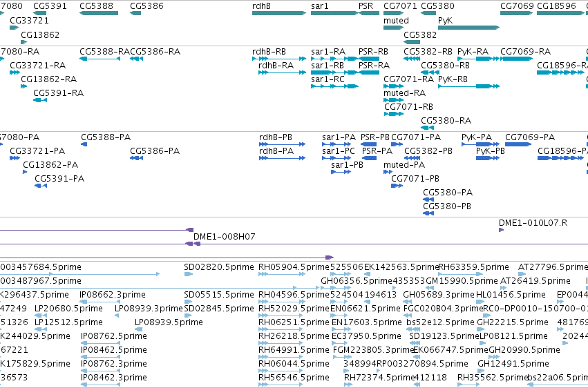
Task: Open the CG18596 gene label
Action: click(556, 6)
